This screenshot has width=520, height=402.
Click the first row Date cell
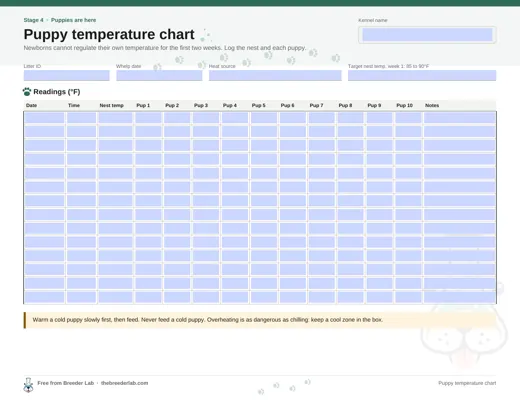(x=45, y=118)
